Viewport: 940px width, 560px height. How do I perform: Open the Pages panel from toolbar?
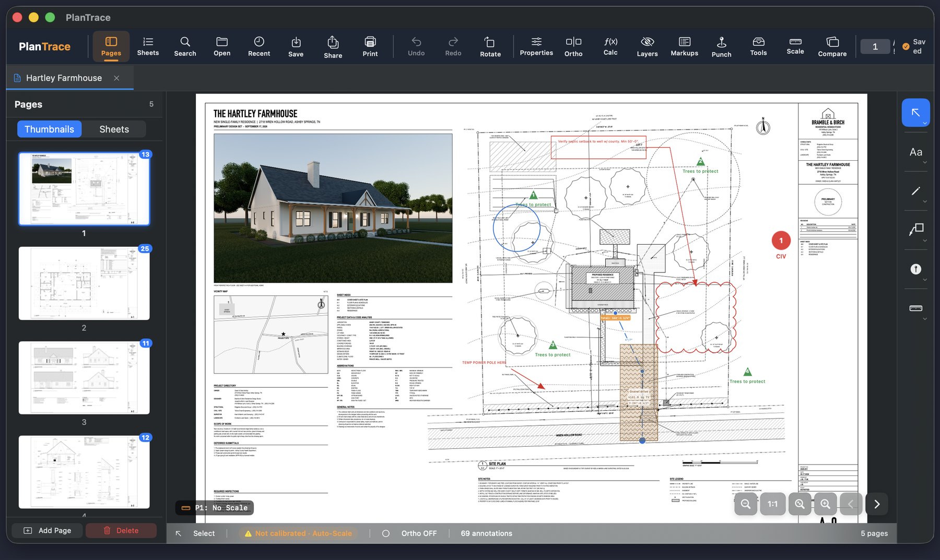click(x=111, y=46)
